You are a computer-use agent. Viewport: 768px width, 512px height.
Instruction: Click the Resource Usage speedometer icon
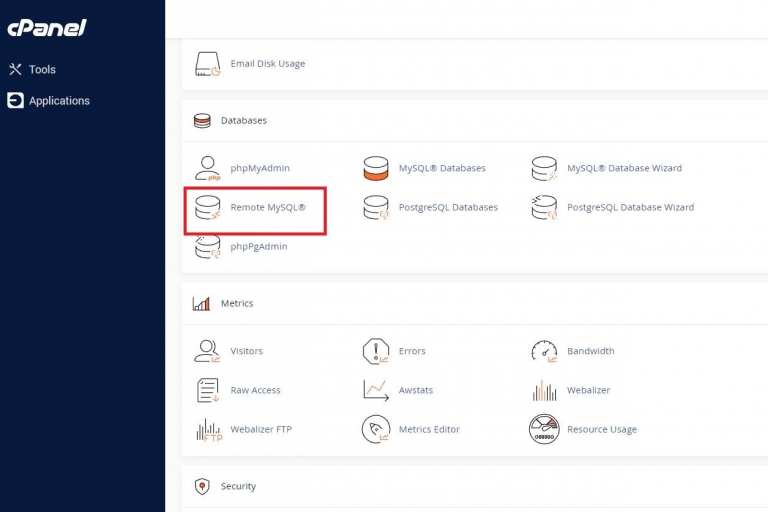tap(544, 429)
